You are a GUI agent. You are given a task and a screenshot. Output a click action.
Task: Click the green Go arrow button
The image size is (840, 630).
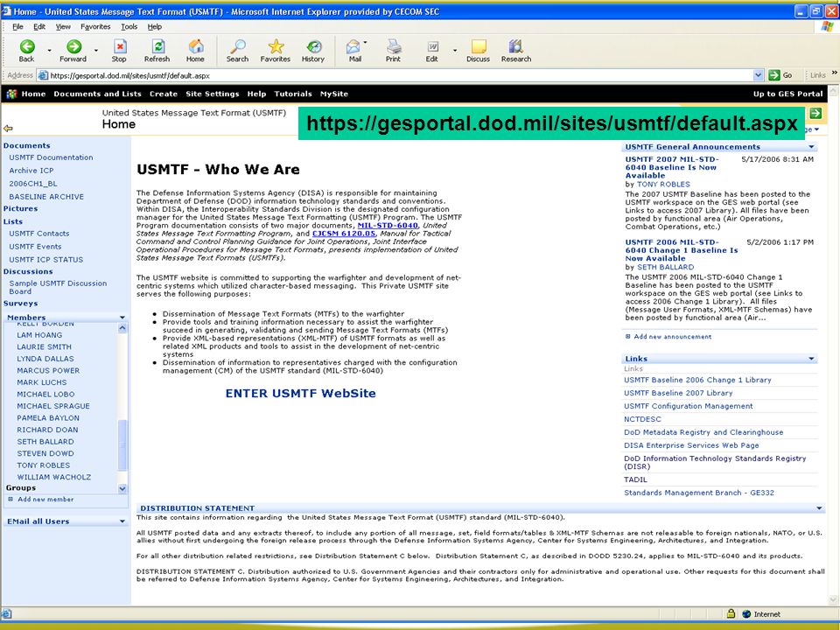774,75
